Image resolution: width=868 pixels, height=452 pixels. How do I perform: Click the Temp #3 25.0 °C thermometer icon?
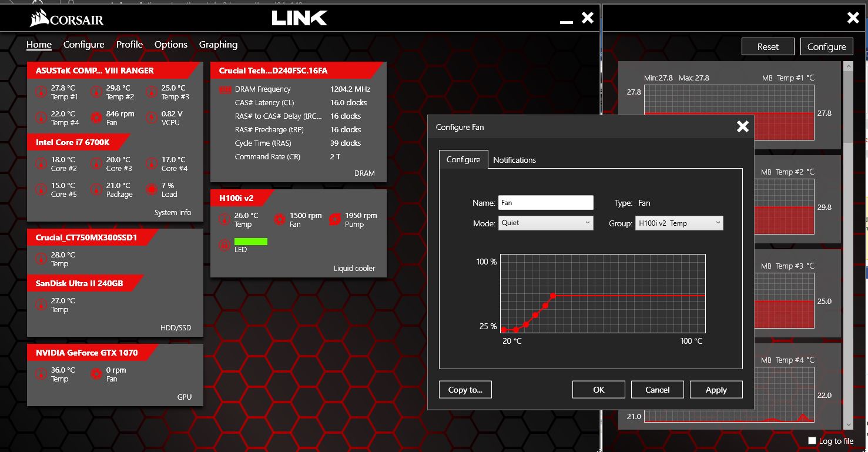tap(152, 92)
